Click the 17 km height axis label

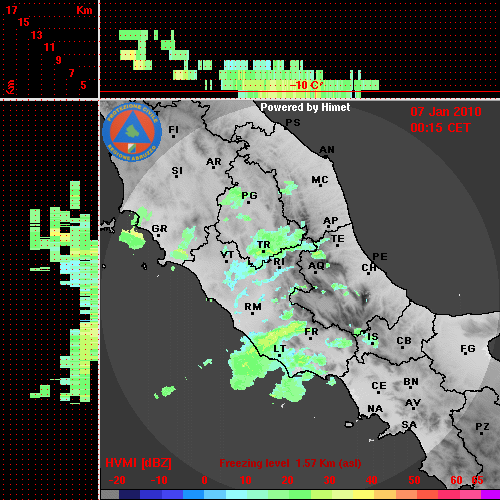click(x=12, y=10)
